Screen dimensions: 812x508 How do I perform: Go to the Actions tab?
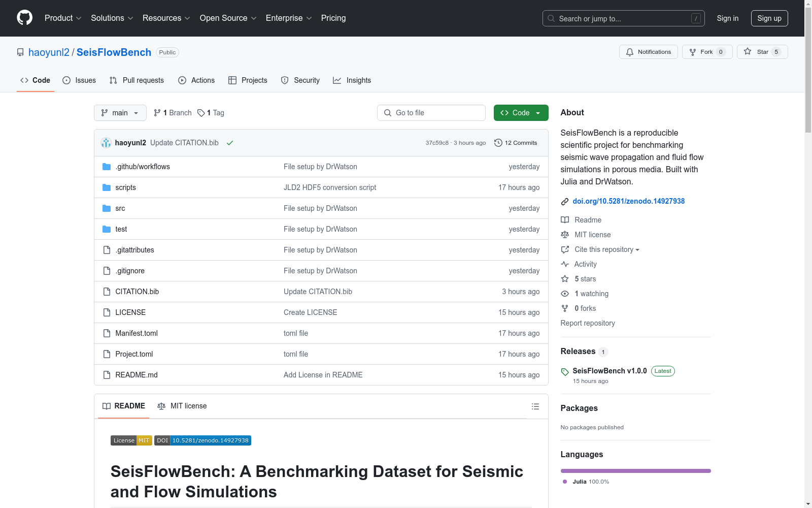pyautogui.click(x=196, y=80)
